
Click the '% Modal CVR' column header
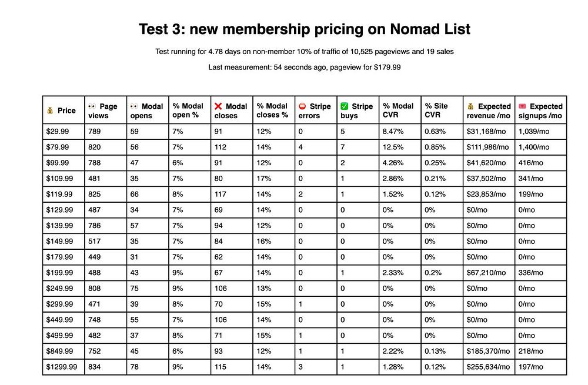pyautogui.click(x=398, y=111)
